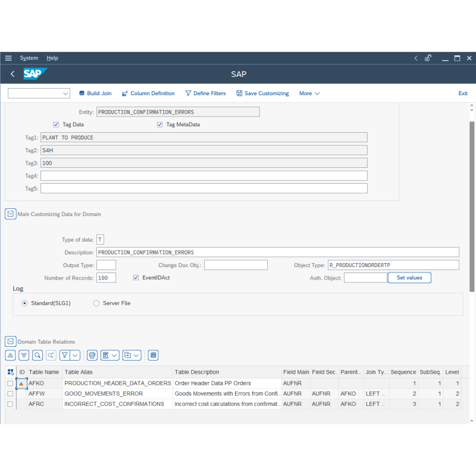The width and height of the screenshot is (476, 476).
Task: Click Sort Descending toolbar icon
Action: pos(24,355)
